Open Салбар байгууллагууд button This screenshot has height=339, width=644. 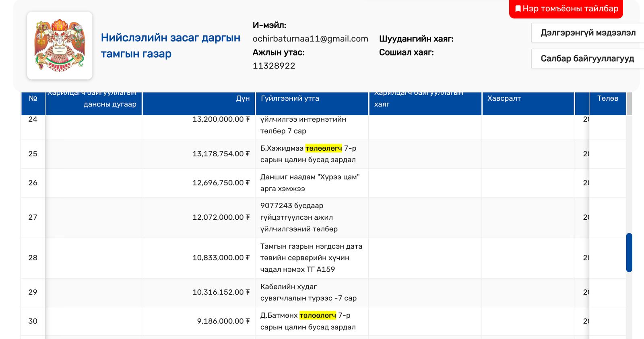[587, 58]
